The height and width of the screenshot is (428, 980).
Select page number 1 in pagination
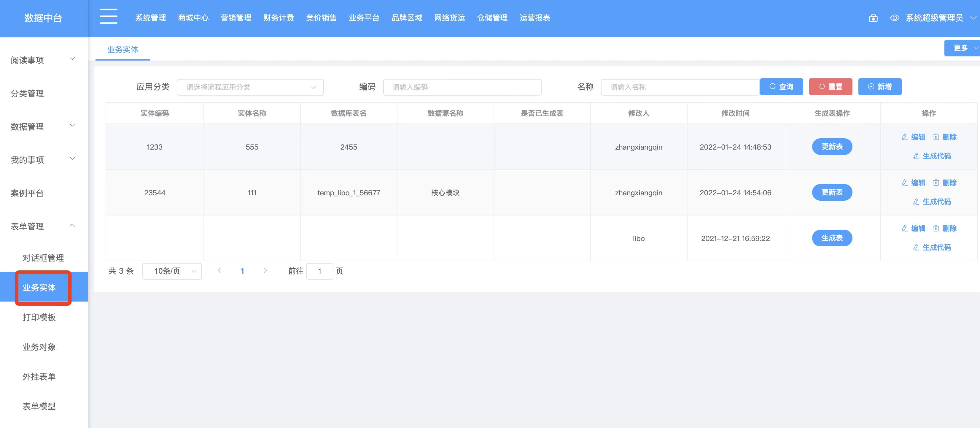pos(242,271)
